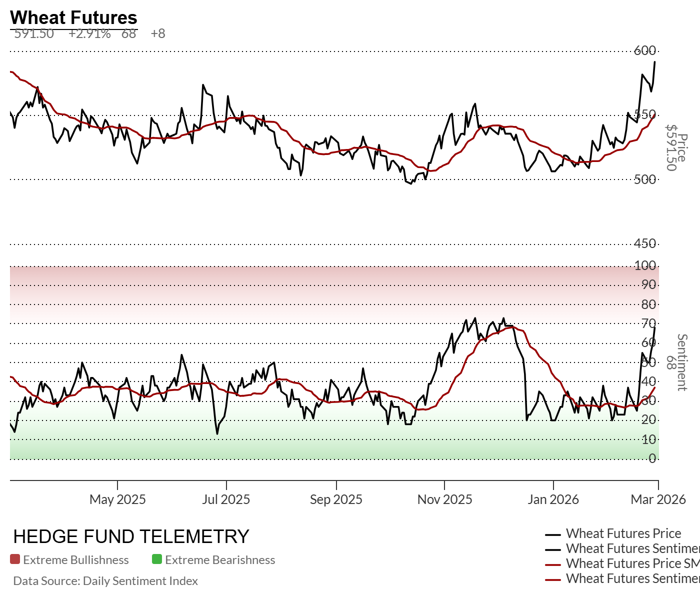Click the 591.50 price value in header
Viewport: 700px width, 600px height.
pos(34,33)
